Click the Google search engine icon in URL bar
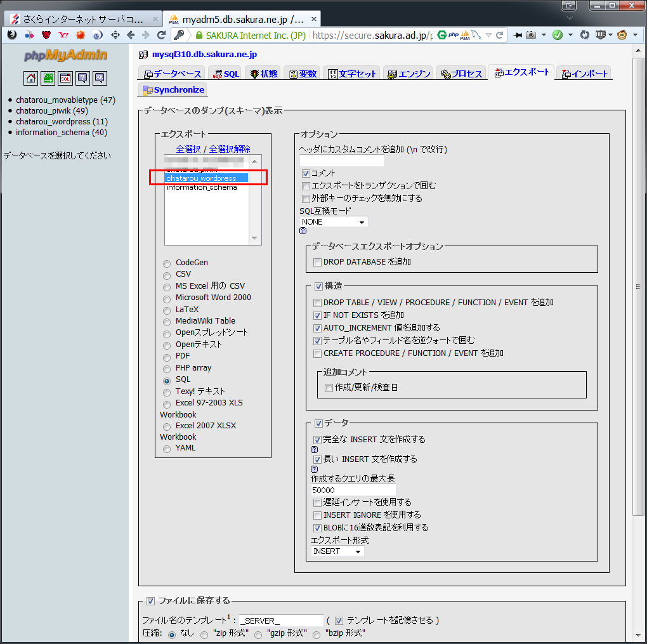647x644 pixels. 441,35
